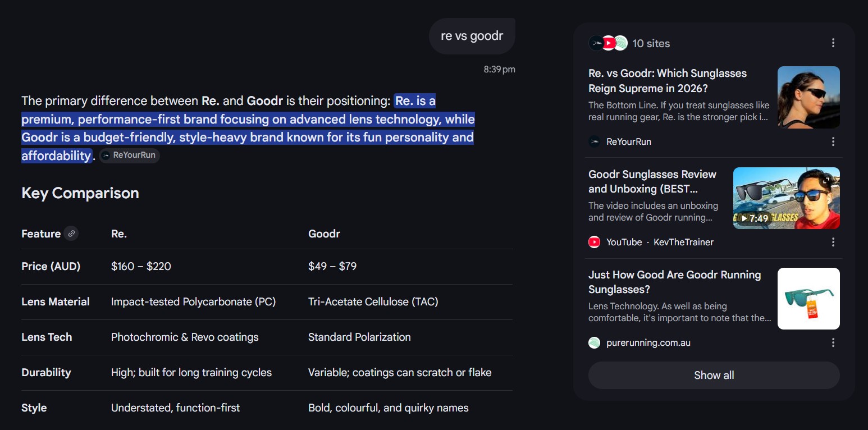868x430 pixels.
Task: Click the ReYourRun icon under the first result
Action: tap(595, 141)
